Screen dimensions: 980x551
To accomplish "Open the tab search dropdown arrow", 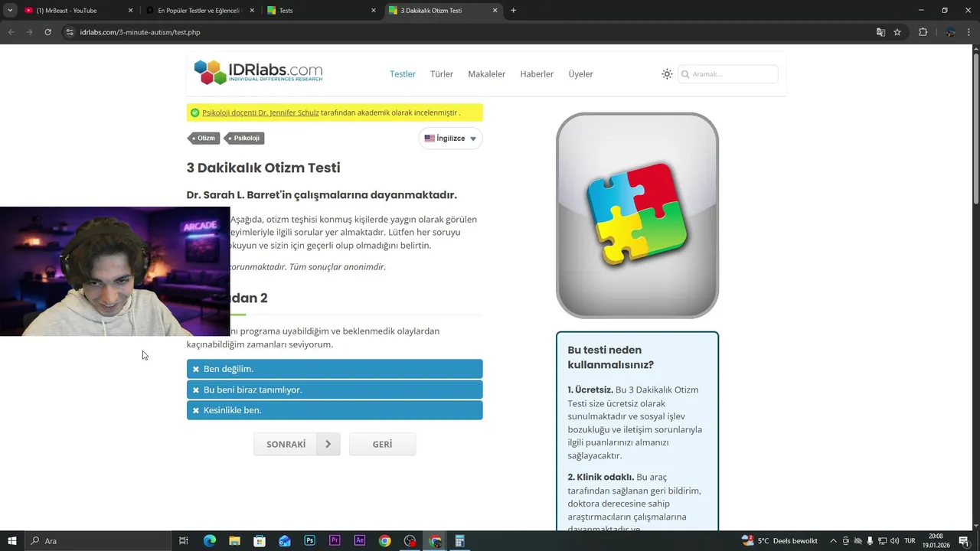I will point(10,11).
